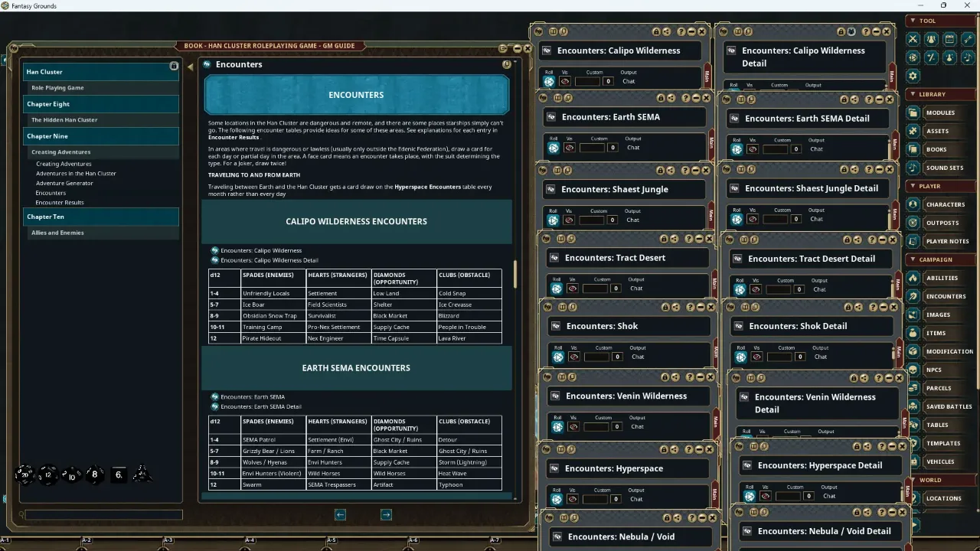
Task: Select Main tab on Encounters: Tract Desert window
Action: (x=714, y=284)
